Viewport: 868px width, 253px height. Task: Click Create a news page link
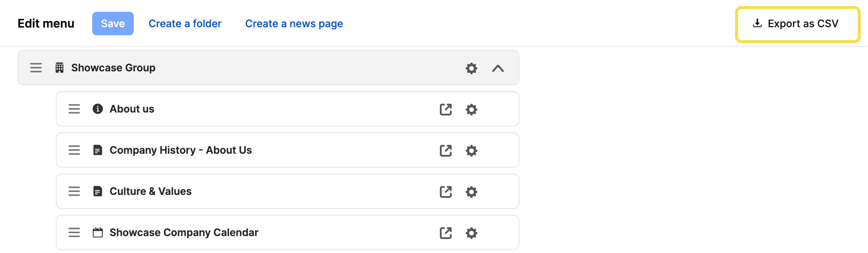[x=294, y=24]
